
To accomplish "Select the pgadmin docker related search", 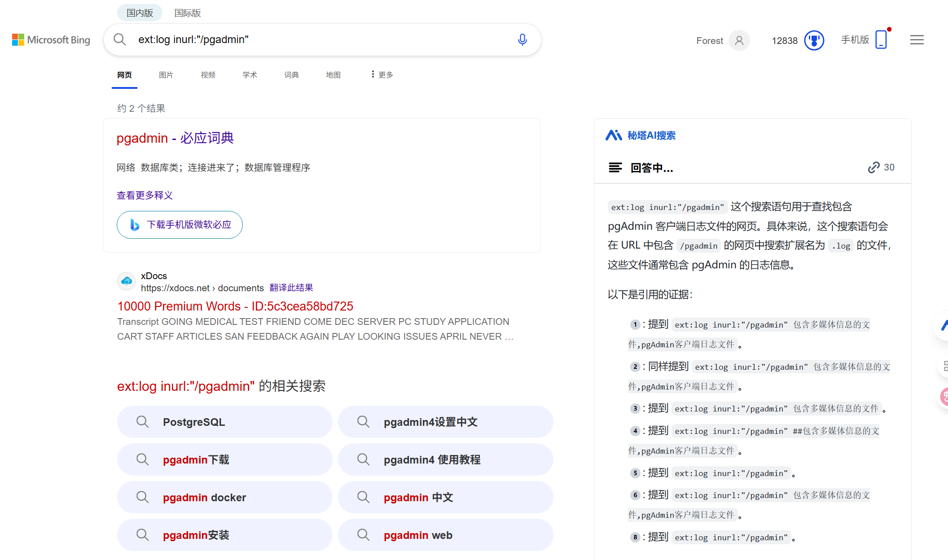I will click(x=224, y=497).
